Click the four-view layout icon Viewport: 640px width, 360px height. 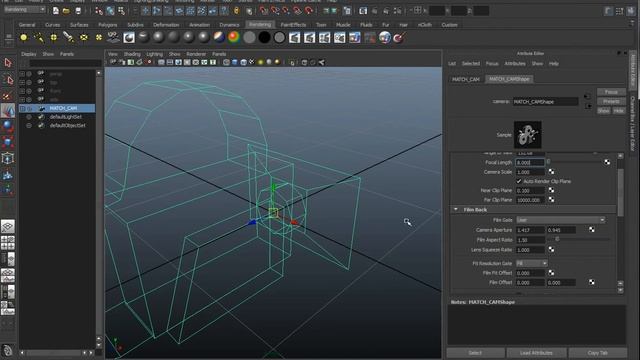[x=8, y=242]
